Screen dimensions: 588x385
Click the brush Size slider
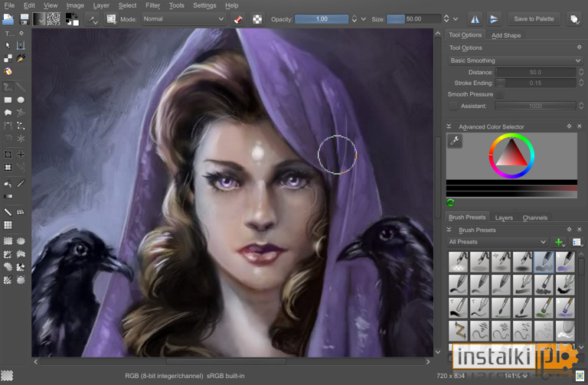coord(413,19)
